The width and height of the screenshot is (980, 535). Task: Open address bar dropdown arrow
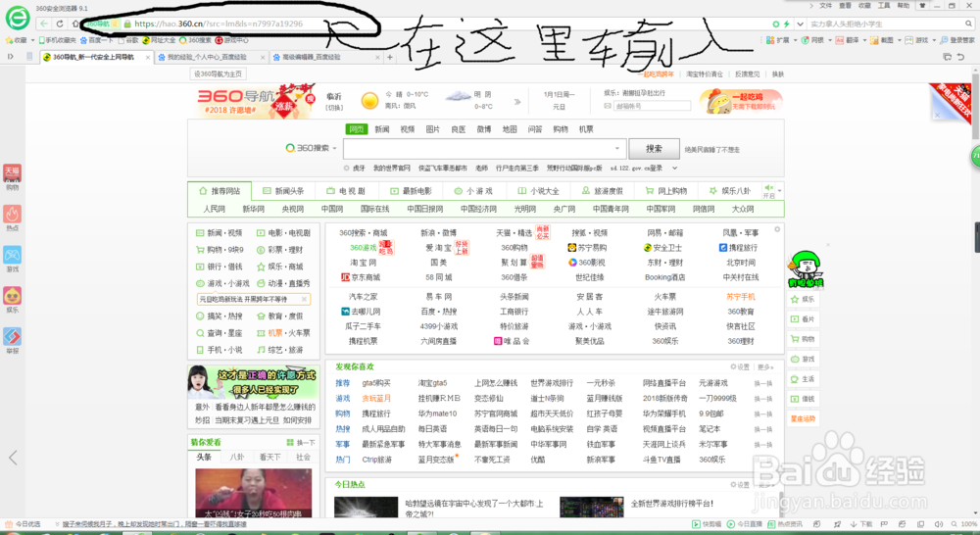pyautogui.click(x=800, y=24)
